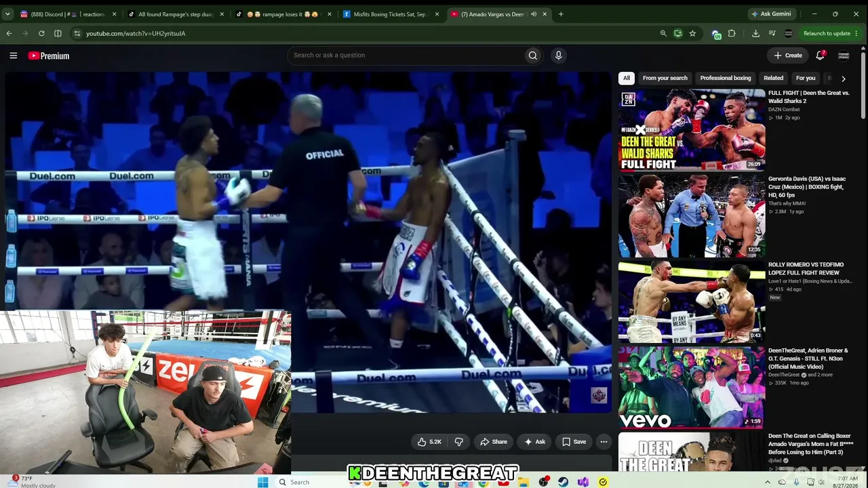Screen dimensions: 868x488
Task: Open the taskbar clock and date
Action: (x=846, y=482)
